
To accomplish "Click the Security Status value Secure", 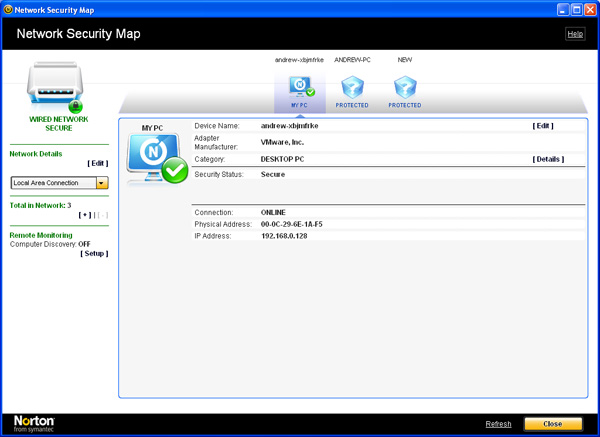I will pyautogui.click(x=273, y=174).
